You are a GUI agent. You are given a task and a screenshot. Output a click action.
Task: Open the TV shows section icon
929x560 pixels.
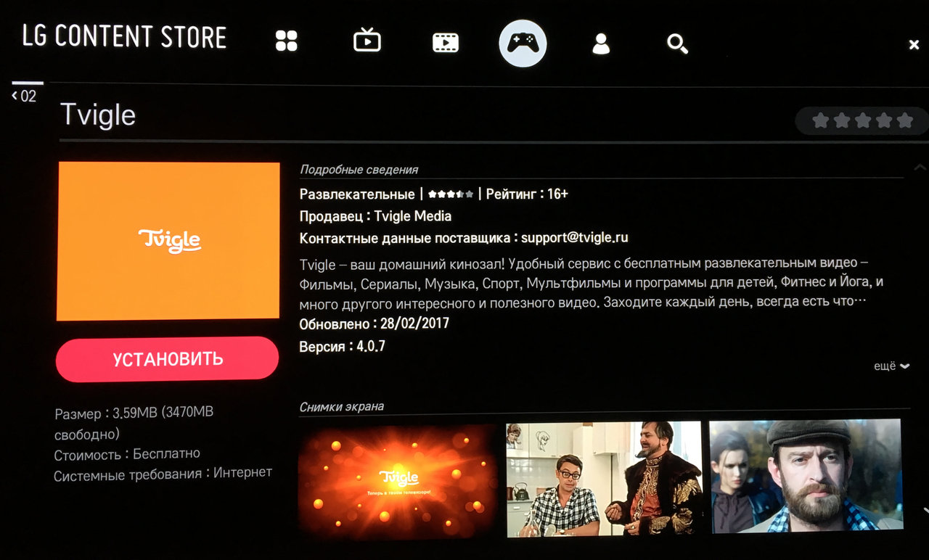click(x=367, y=40)
